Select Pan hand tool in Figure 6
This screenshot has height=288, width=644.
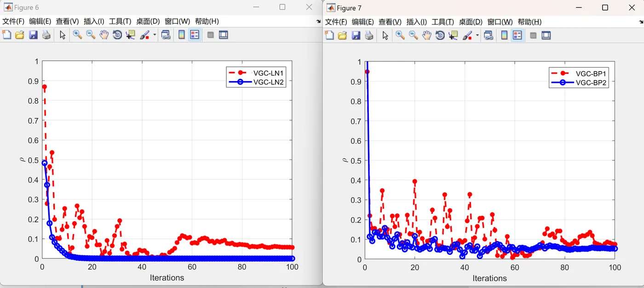[x=104, y=35]
